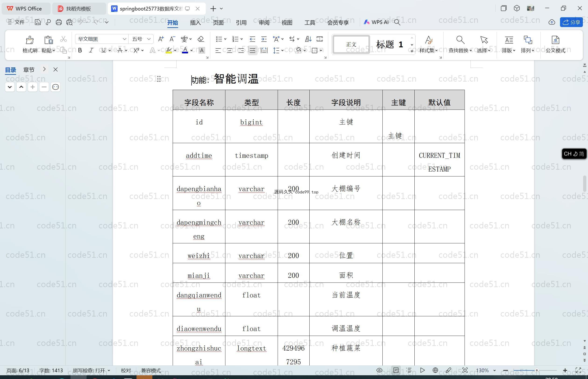The image size is (588, 379).
Task: Open the 插入 (Insert) ribbon tab
Action: [x=195, y=23]
